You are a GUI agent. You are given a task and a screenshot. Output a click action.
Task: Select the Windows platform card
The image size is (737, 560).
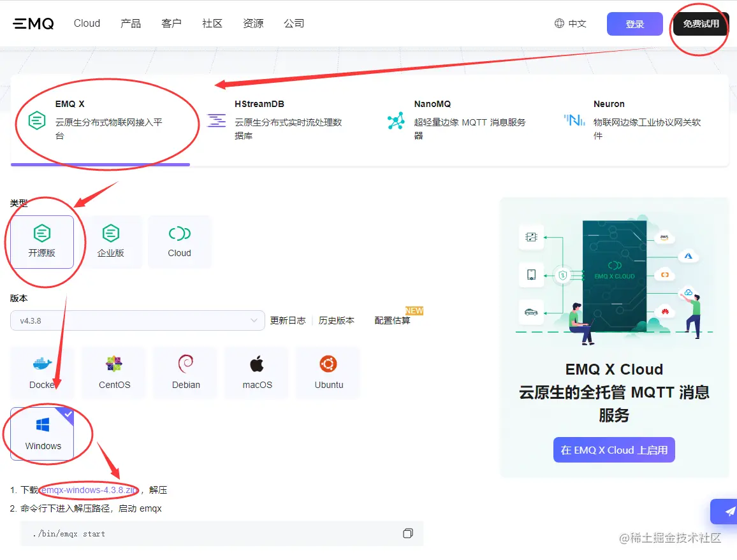pos(42,434)
